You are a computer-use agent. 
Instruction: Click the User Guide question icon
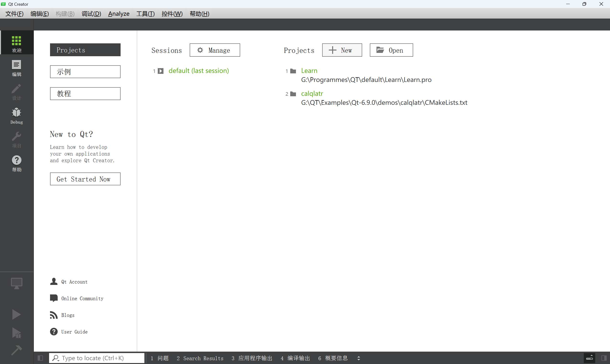coord(54,332)
